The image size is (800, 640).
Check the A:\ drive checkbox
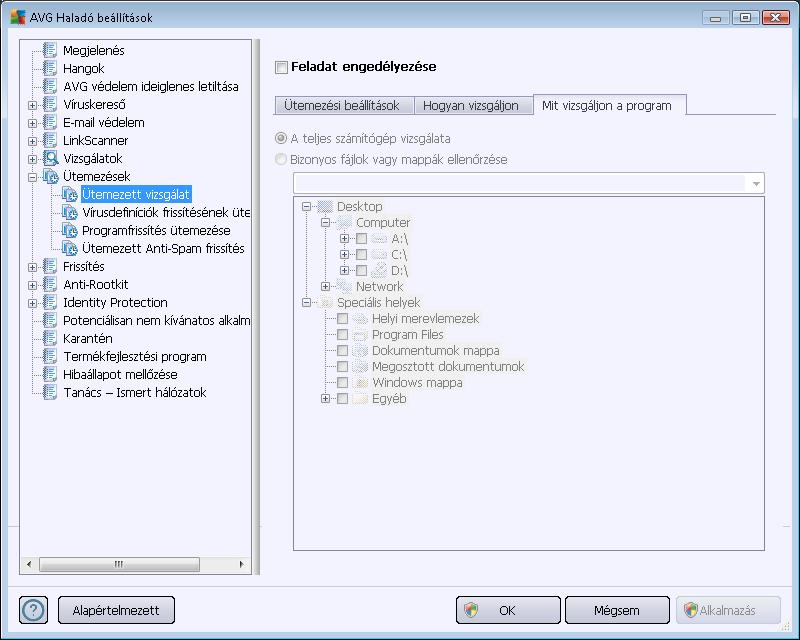(x=361, y=238)
